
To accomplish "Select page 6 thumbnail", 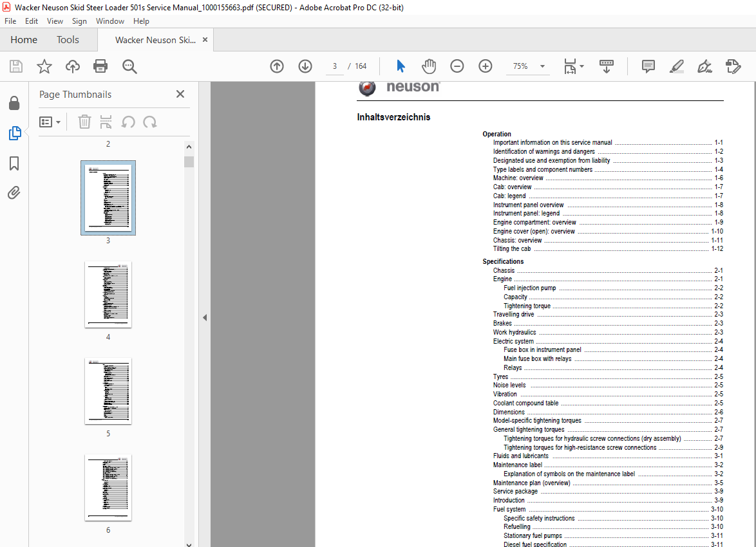I will tap(108, 487).
